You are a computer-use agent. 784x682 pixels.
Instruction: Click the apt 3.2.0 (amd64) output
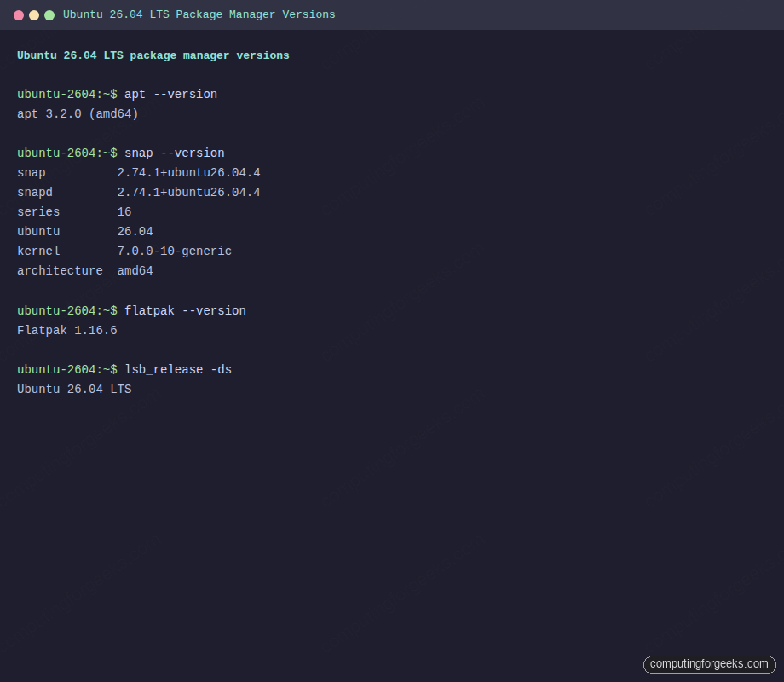pyautogui.click(x=78, y=113)
